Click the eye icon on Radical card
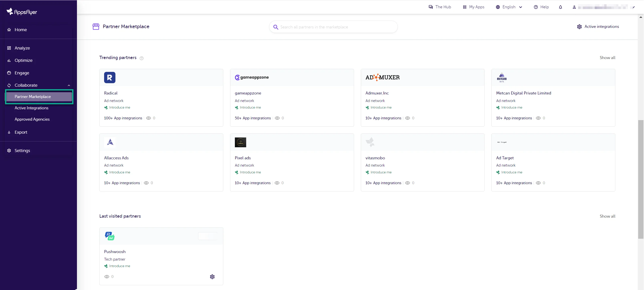This screenshot has width=644, height=290. (149, 118)
